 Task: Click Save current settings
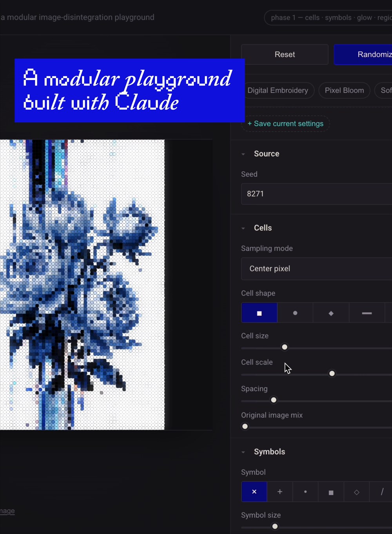tap(285, 124)
